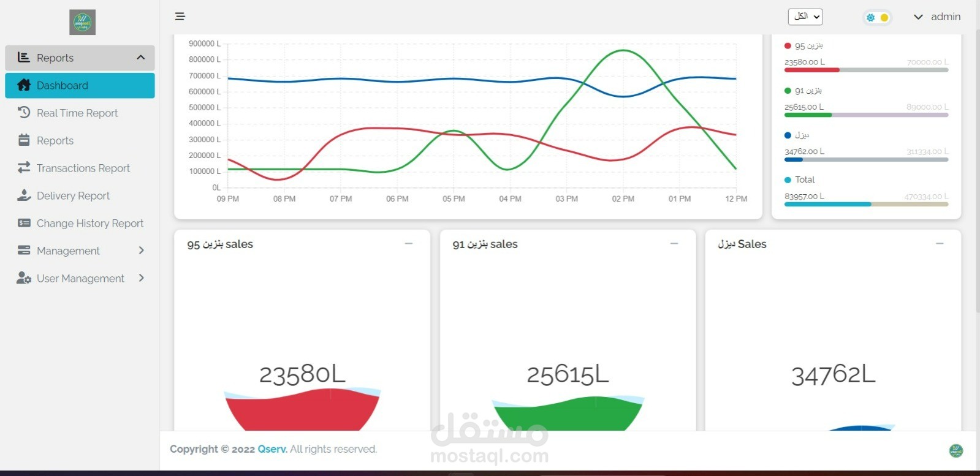The height and width of the screenshot is (476, 980).
Task: Open the admin user dropdown
Action: click(936, 17)
